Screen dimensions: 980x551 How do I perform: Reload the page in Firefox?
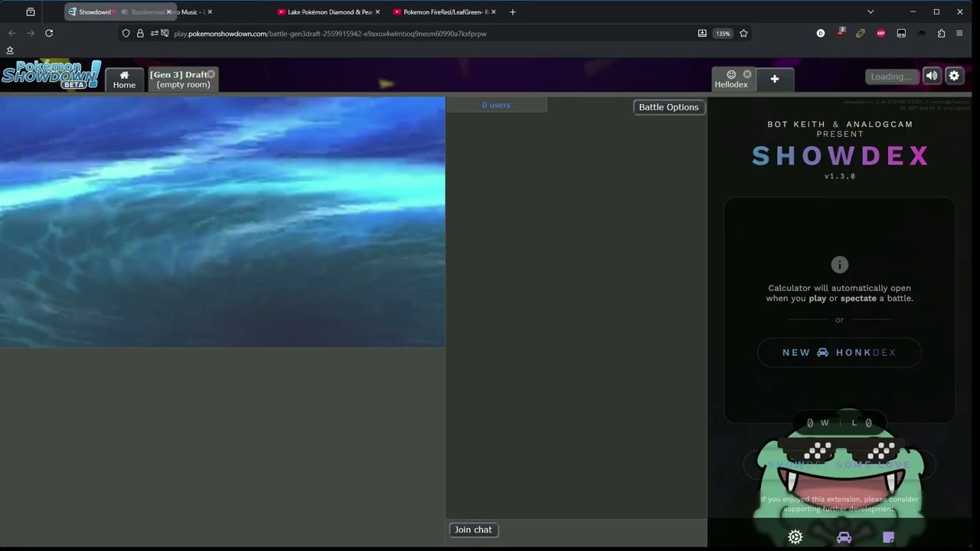tap(49, 34)
